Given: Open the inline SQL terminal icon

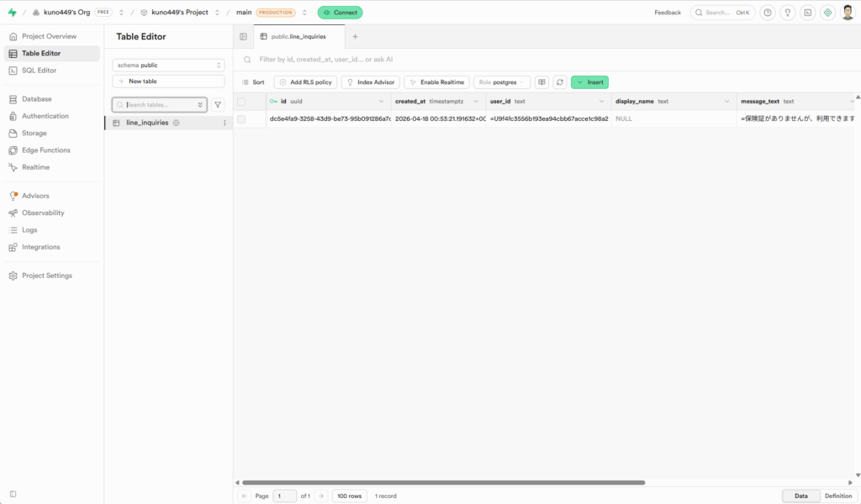Looking at the screenshot, I should [807, 13].
